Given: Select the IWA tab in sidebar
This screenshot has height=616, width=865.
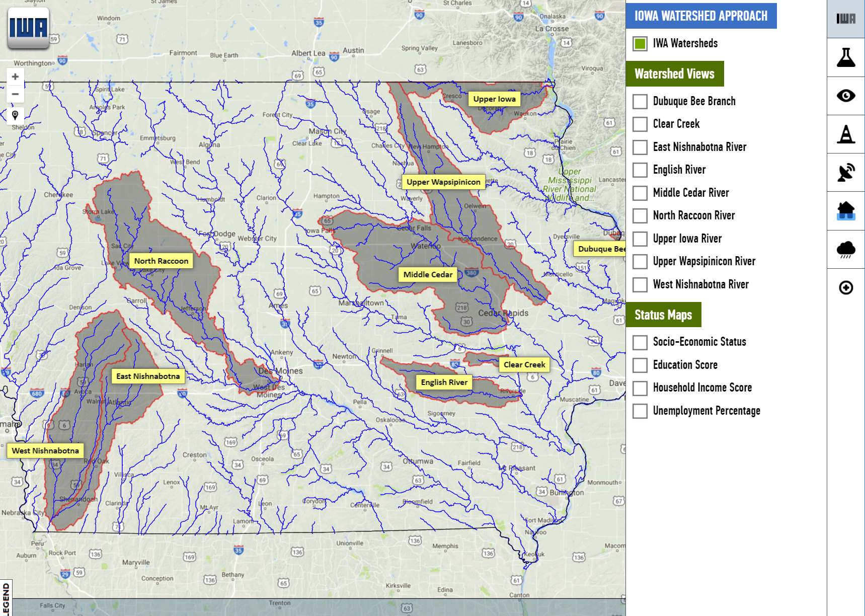Looking at the screenshot, I should pos(846,19).
